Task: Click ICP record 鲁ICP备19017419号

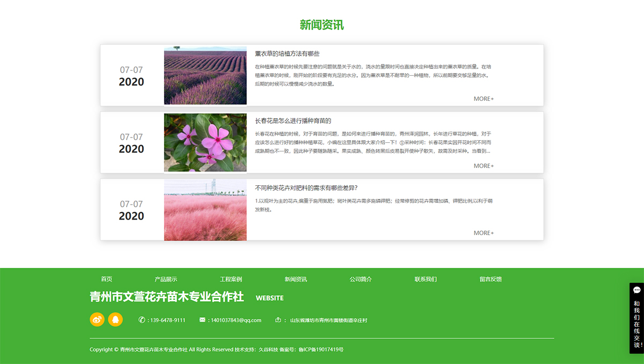Action: (321, 350)
